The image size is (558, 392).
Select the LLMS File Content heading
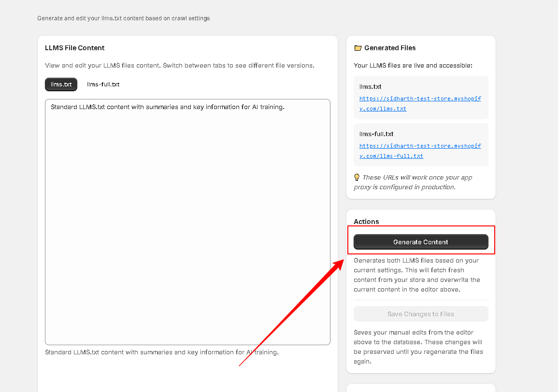[x=74, y=48]
